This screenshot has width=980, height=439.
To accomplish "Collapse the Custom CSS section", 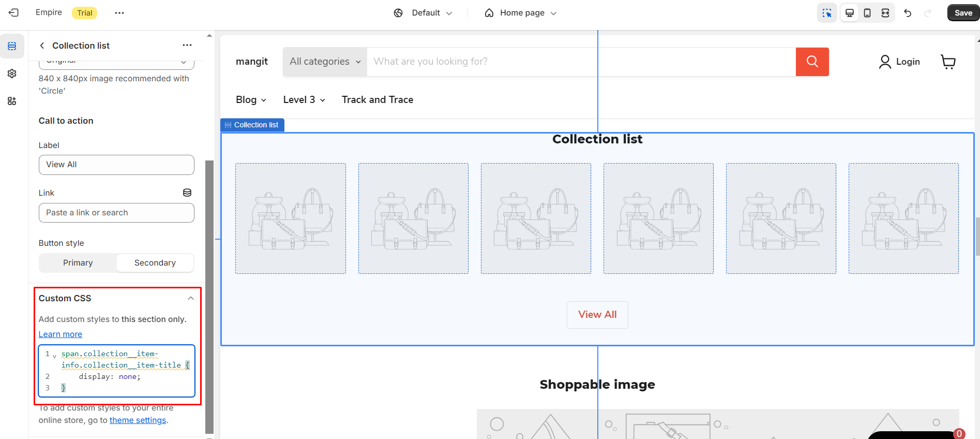I will 191,298.
